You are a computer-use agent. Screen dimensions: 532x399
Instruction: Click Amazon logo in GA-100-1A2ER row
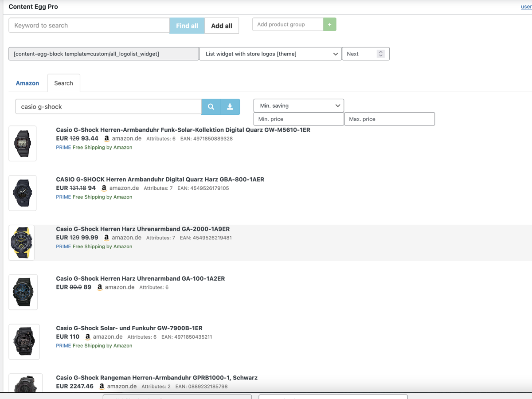[x=100, y=287]
